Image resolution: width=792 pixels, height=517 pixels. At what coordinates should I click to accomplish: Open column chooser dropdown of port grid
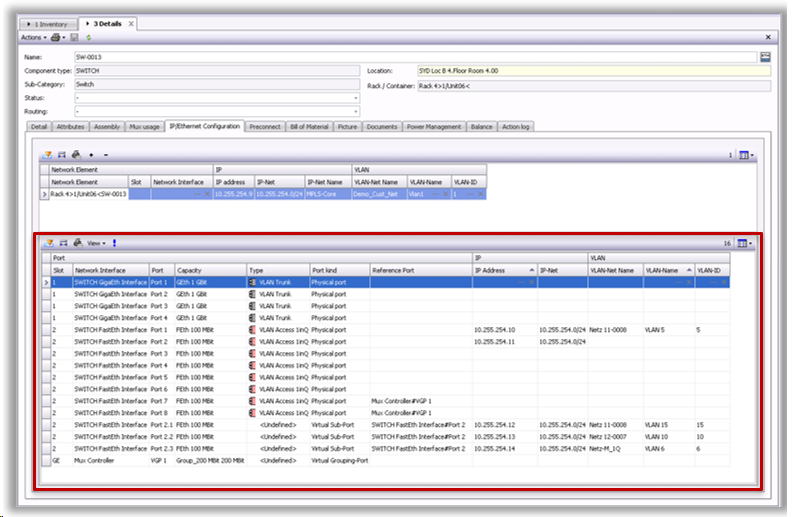pos(745,243)
